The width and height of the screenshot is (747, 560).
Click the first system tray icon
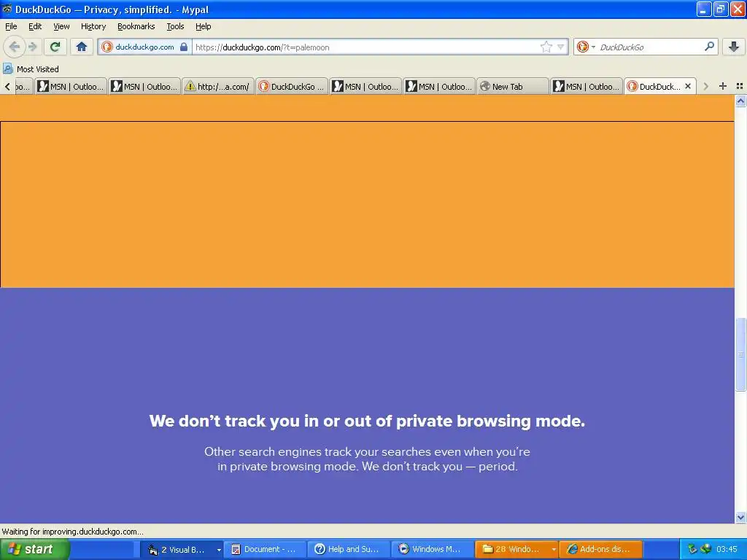click(x=692, y=550)
